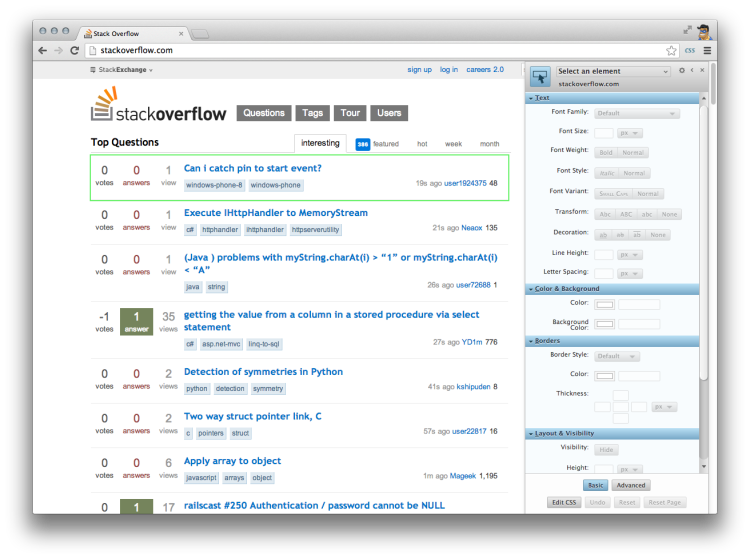Switch to the interesting tab
This screenshot has width=750, height=559.
(x=320, y=143)
